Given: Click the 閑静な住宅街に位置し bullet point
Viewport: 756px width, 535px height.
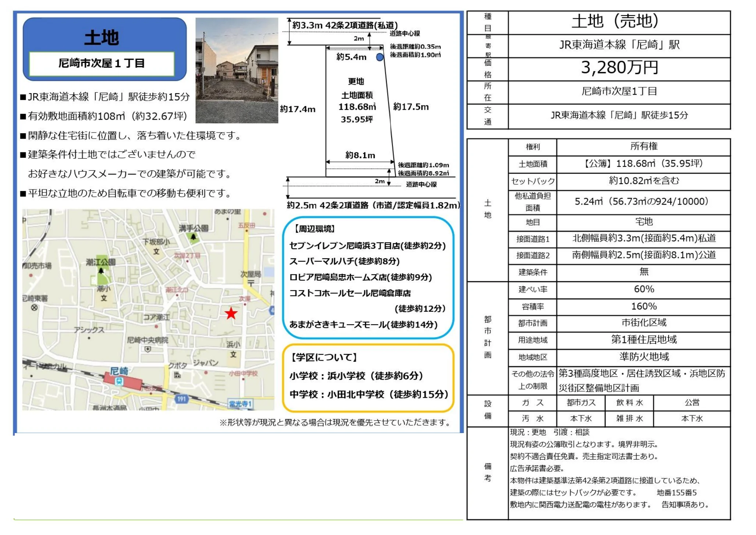Looking at the screenshot, I should [131, 136].
